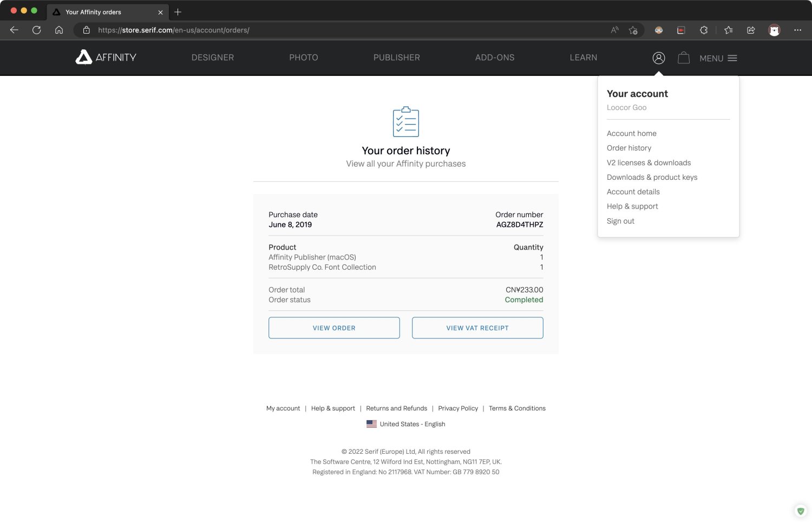Open the browser settings ellipsis menu
Screen dimensions: 812x522
797,30
